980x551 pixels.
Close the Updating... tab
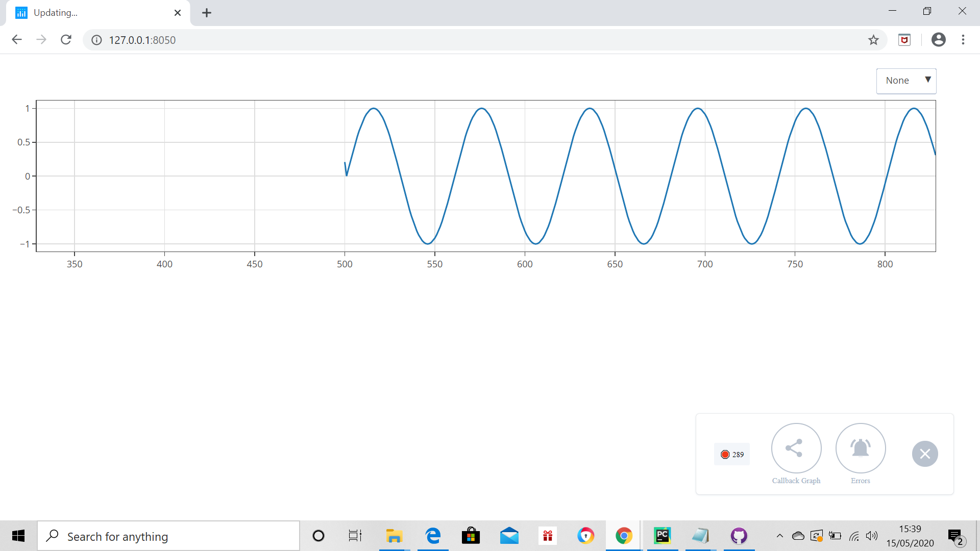[x=177, y=13]
